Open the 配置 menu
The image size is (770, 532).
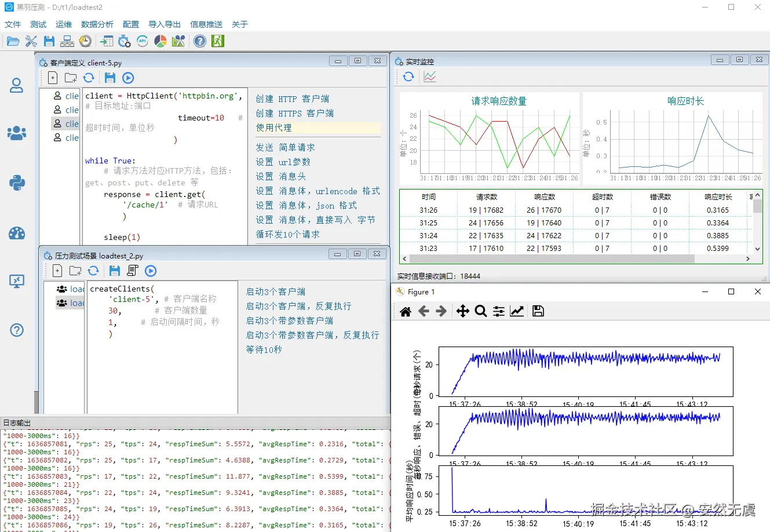131,24
